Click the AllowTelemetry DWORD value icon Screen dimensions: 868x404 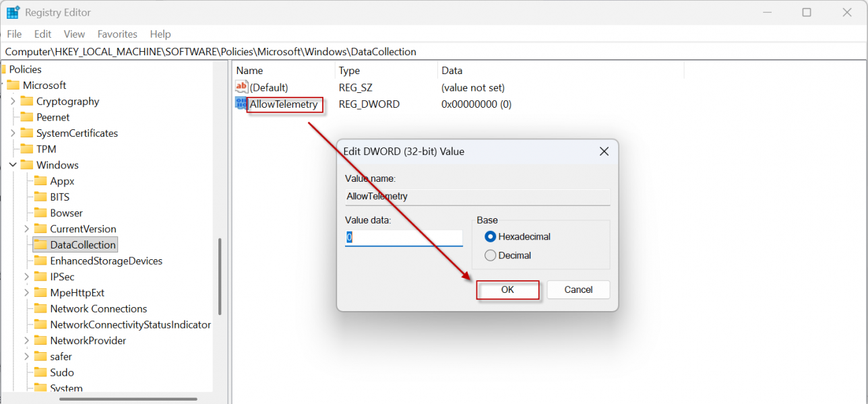(x=241, y=104)
